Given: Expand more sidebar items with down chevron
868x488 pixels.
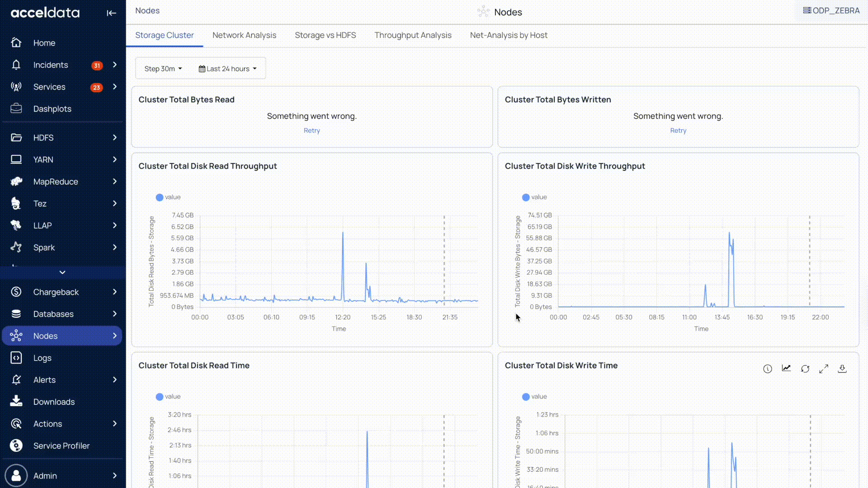Looking at the screenshot, I should click(62, 272).
